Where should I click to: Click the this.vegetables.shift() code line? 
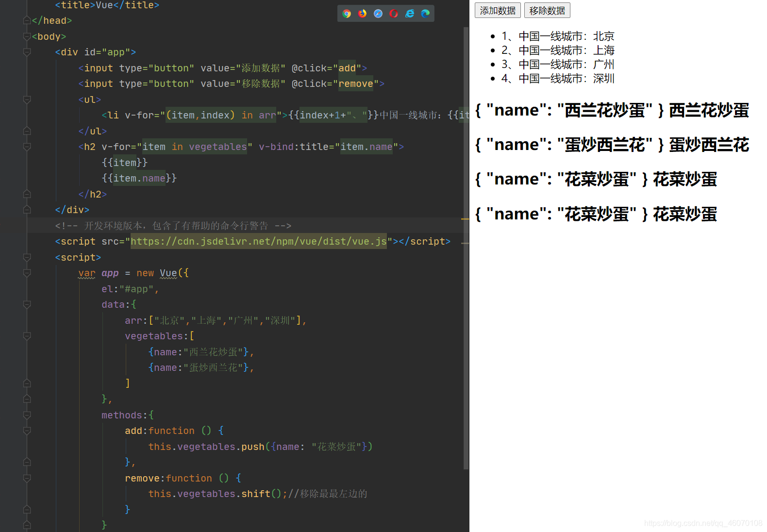[x=258, y=494]
